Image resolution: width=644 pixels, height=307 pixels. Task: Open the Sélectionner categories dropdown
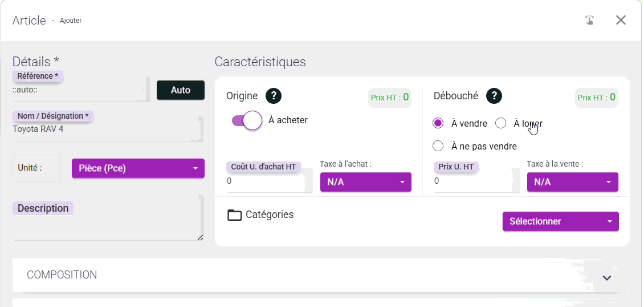[x=560, y=221]
